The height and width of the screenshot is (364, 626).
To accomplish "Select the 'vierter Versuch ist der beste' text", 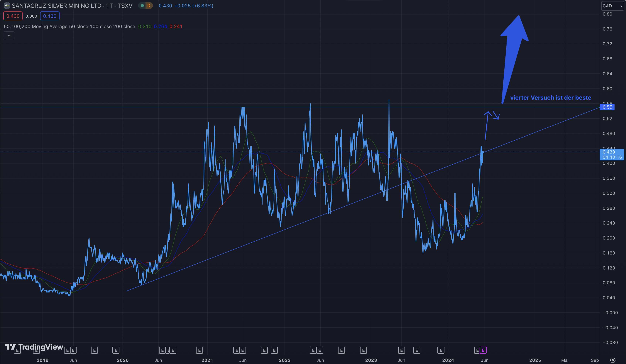I will [x=551, y=98].
